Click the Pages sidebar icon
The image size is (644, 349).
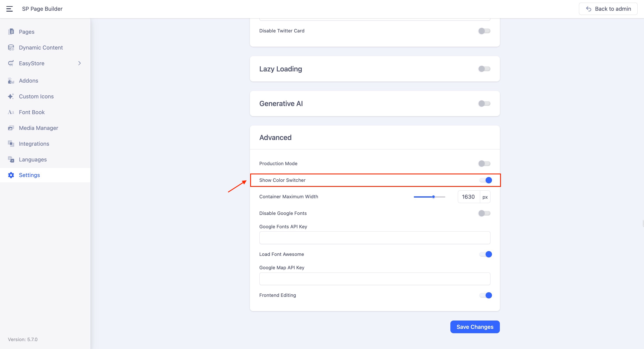click(x=11, y=32)
